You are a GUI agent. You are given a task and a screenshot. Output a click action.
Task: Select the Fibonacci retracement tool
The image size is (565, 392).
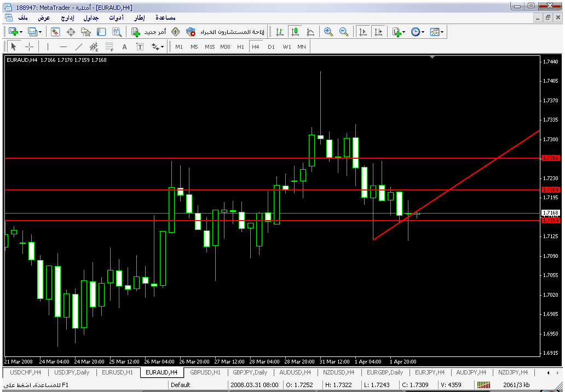pos(109,47)
